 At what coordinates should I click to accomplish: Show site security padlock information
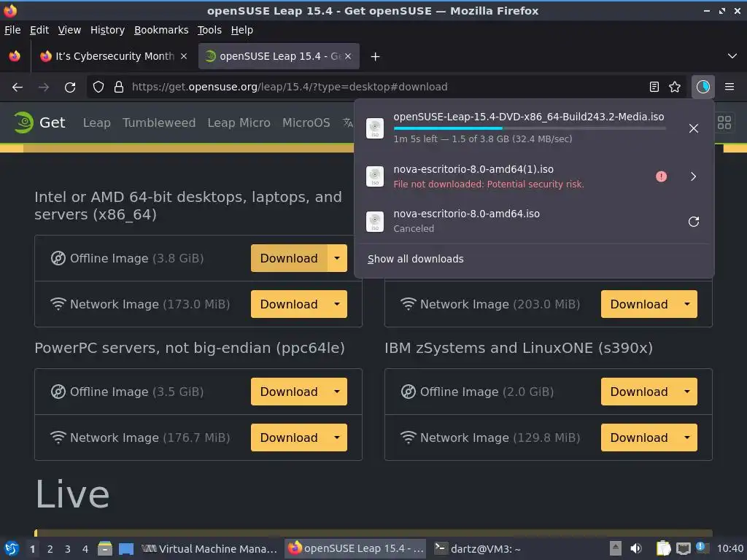119,87
